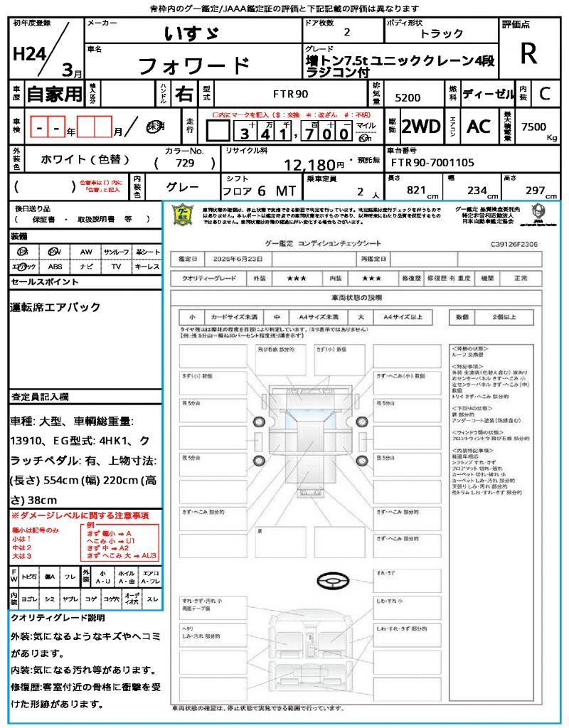Viewport: 569px width, 728px height.
Task: Click the circled PW equipment mark
Action: pos(54,251)
